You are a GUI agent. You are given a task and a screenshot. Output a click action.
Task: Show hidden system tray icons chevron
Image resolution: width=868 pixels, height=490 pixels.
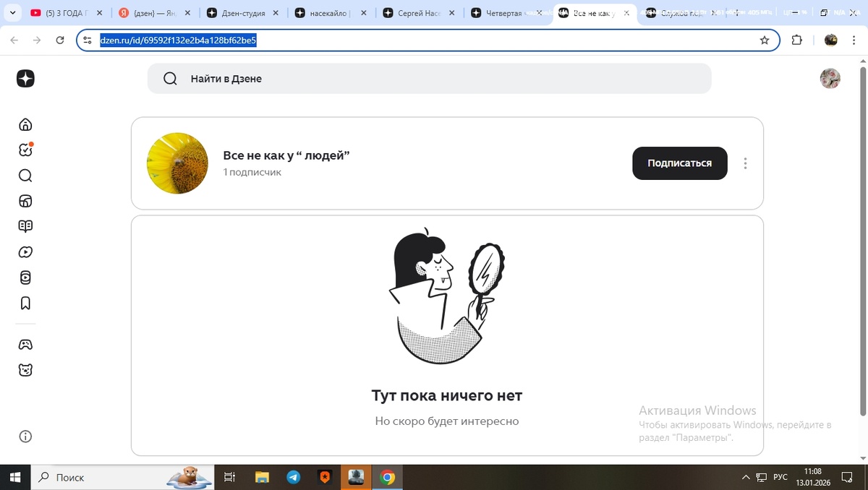click(746, 478)
